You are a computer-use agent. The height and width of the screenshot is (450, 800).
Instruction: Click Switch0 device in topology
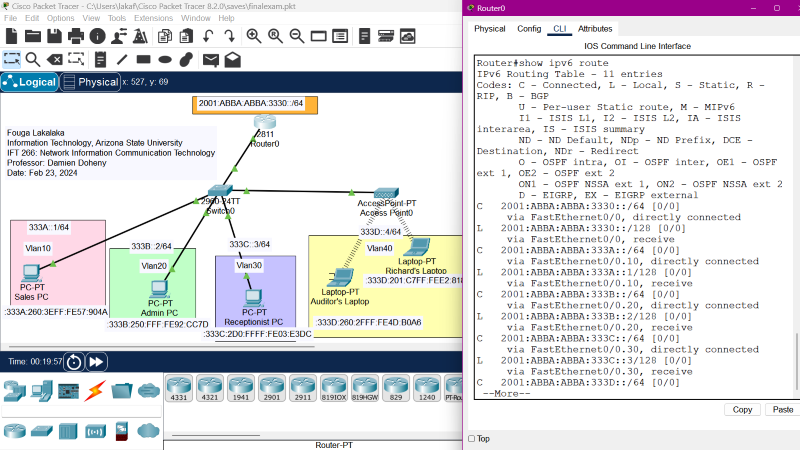220,191
